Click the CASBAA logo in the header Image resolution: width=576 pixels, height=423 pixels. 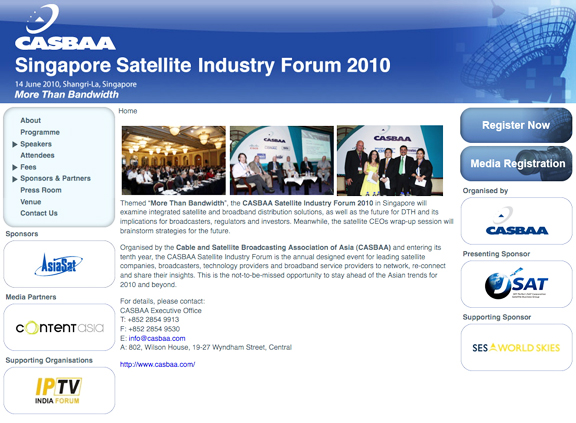[65, 27]
